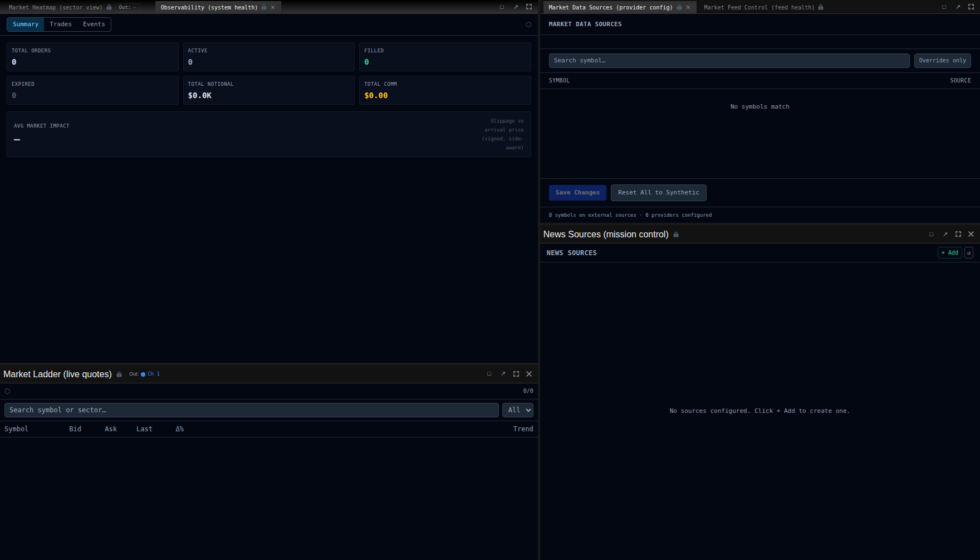Click the TOTAL NOTIONAL $0.0K card
Screen dimensions: 980x560
269,90
